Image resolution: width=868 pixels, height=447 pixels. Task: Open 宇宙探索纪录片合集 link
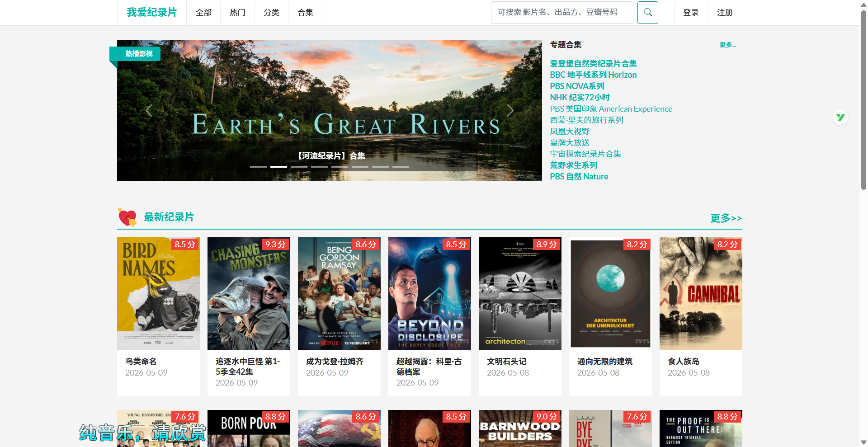click(x=585, y=154)
